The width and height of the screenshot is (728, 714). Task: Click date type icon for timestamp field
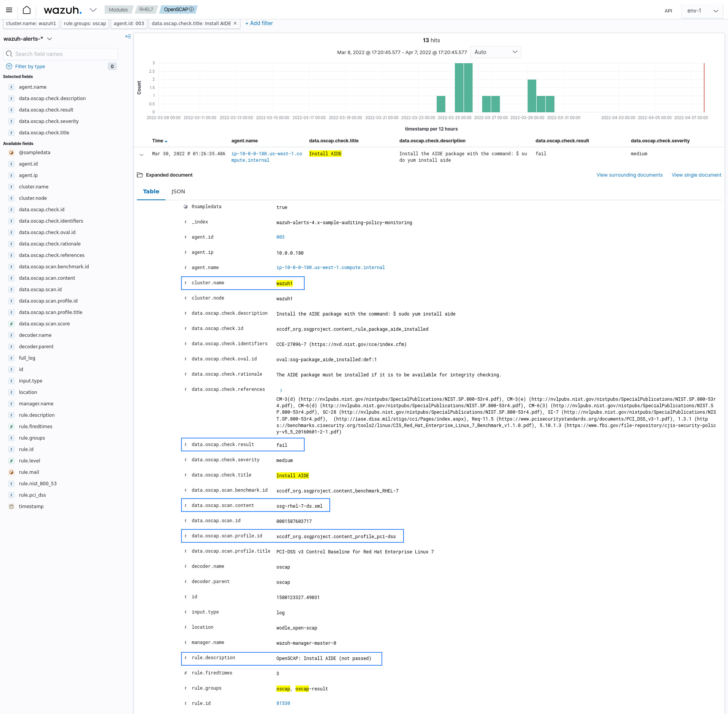coord(11,507)
